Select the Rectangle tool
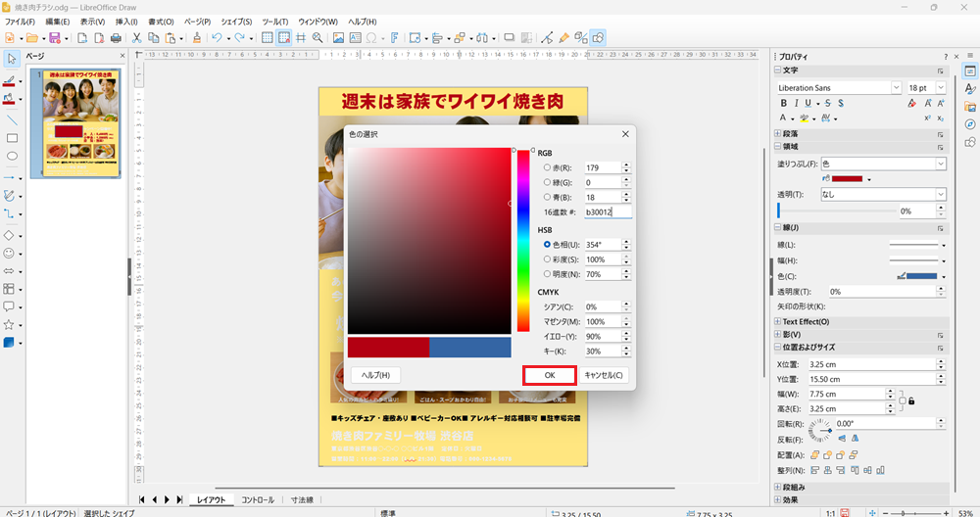Screen dimensions: 980x517 click(11, 138)
